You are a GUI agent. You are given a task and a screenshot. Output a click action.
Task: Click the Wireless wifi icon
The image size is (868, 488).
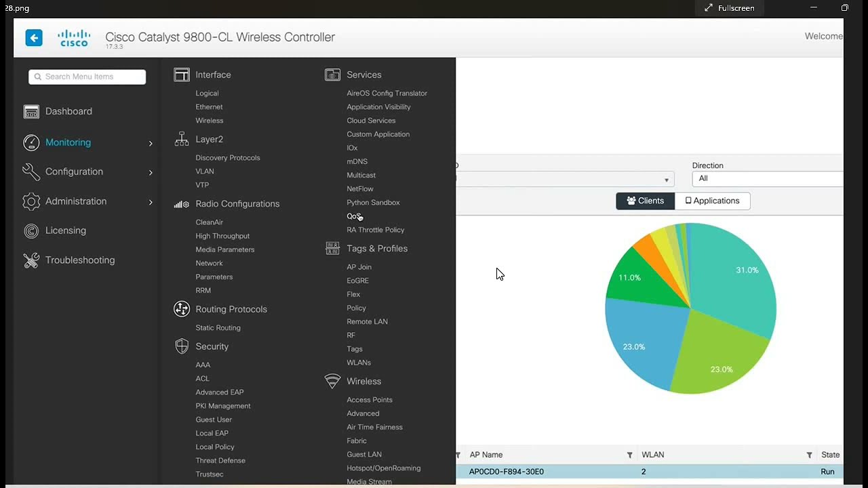pos(332,381)
